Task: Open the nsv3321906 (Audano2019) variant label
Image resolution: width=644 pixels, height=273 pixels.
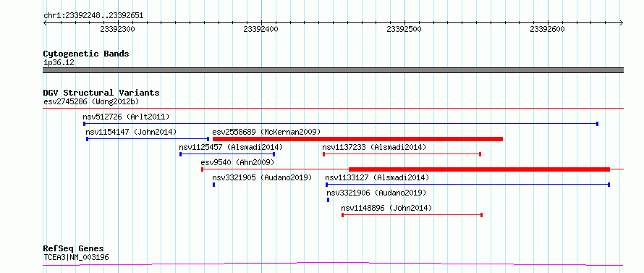Action: pyautogui.click(x=376, y=193)
